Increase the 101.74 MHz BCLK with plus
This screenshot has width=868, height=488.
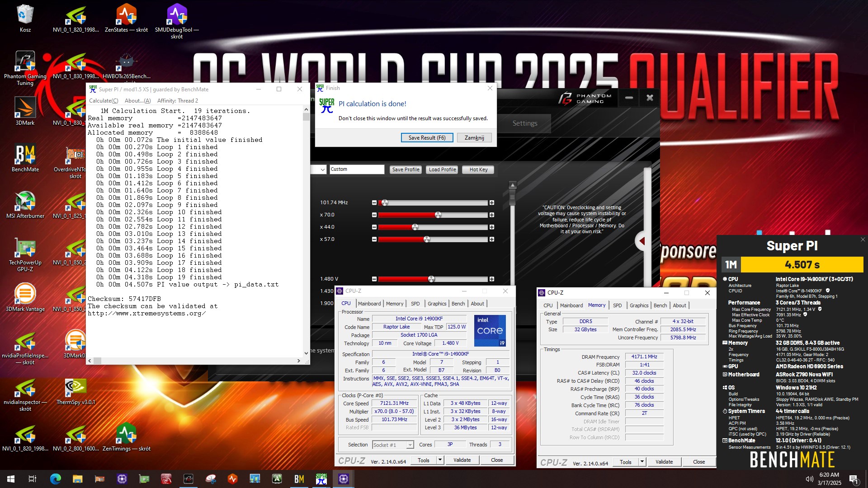pyautogui.click(x=492, y=203)
